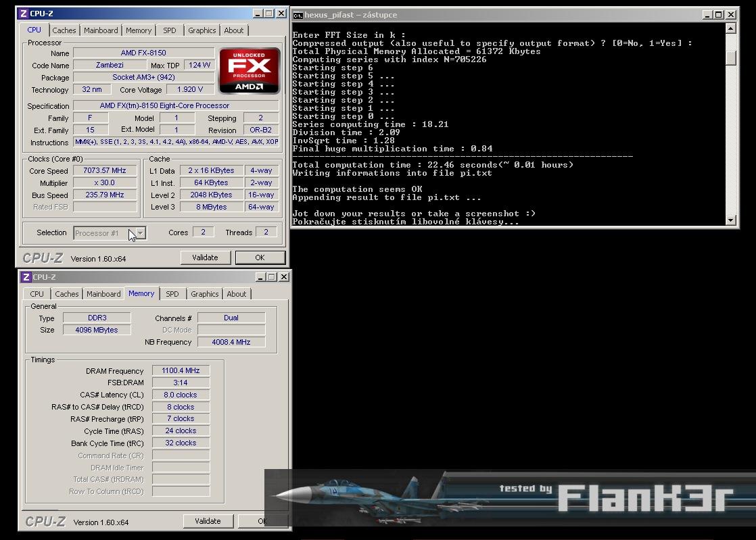Click the Socket AM3+ (942) package value
This screenshot has width=756, height=540.
(x=143, y=77)
